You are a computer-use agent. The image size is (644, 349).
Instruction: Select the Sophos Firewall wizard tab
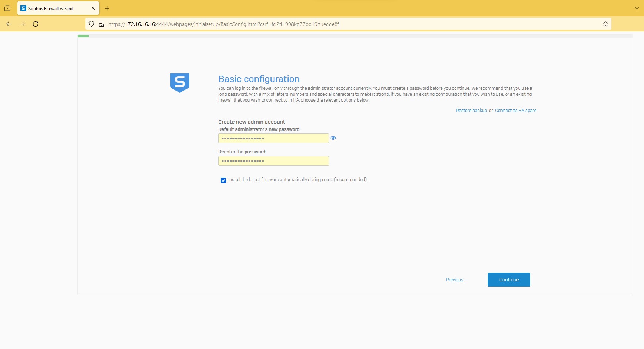click(x=52, y=8)
